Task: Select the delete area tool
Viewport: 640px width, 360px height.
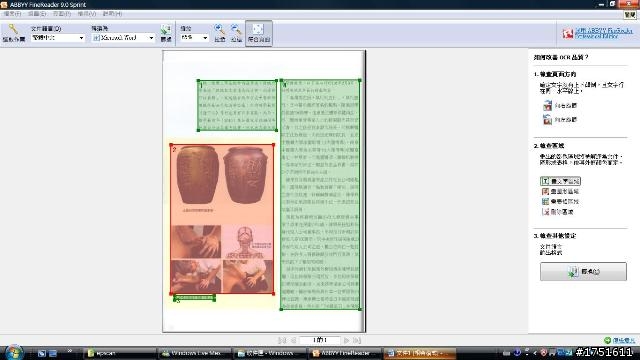Action: pyautogui.click(x=558, y=212)
